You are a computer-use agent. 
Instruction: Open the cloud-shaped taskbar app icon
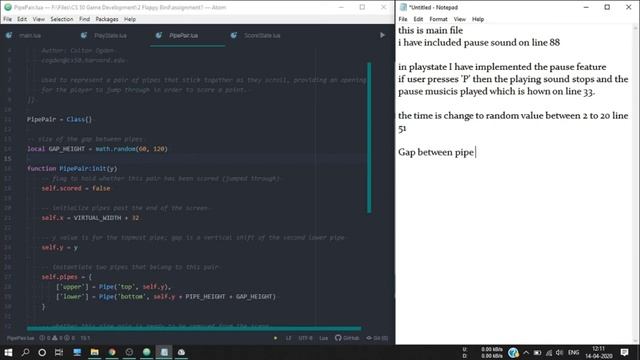(182, 352)
